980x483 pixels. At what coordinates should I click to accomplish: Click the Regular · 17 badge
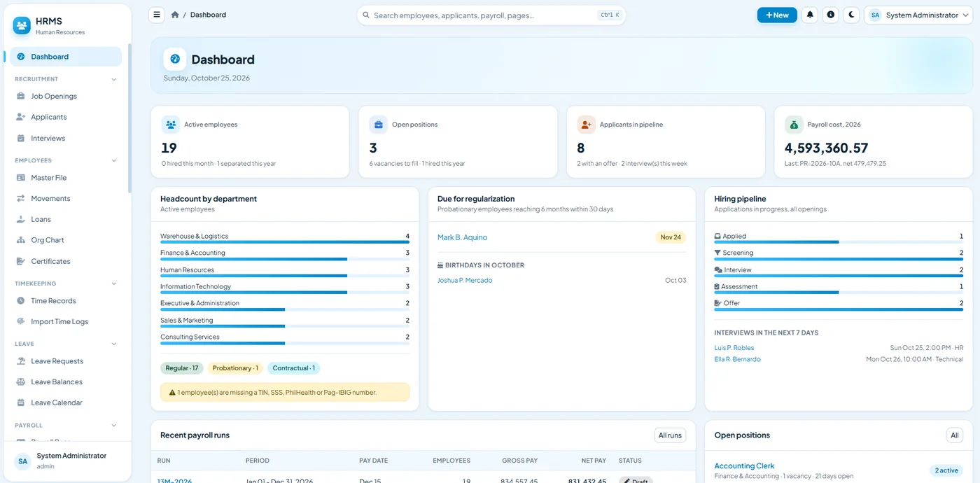point(182,368)
